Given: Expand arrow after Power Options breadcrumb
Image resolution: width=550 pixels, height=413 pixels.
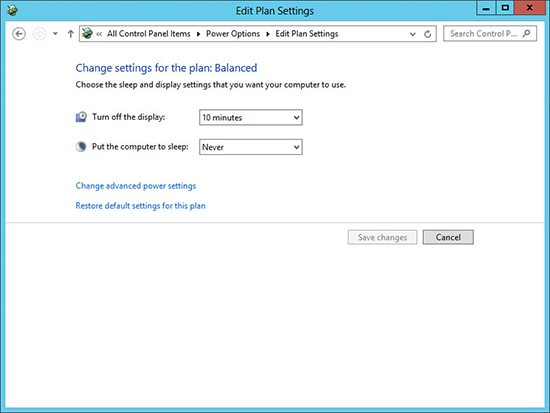Looking at the screenshot, I should point(268,34).
